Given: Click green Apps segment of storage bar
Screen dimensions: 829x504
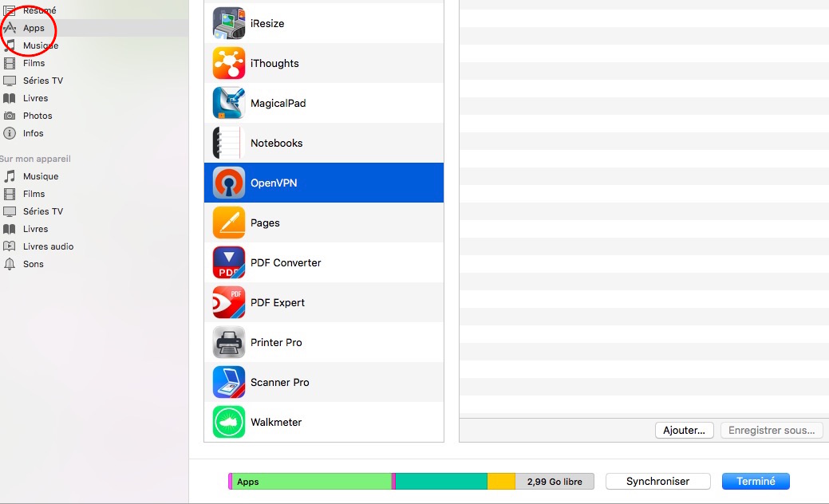Looking at the screenshot, I should point(311,482).
